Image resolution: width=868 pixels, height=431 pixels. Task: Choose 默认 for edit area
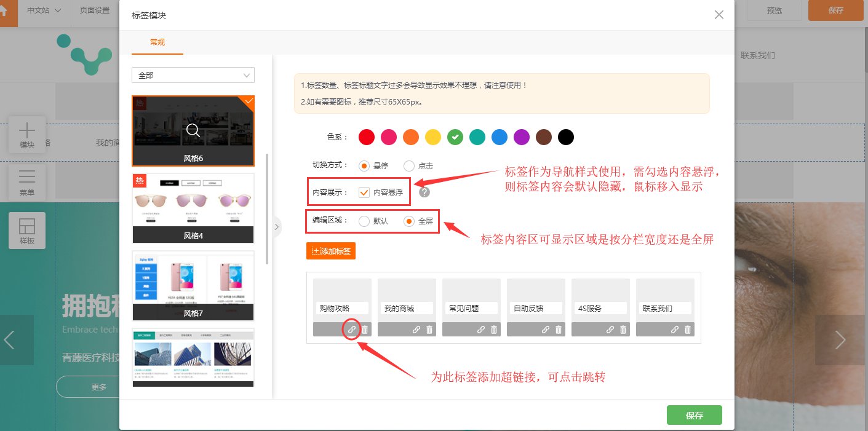pos(364,221)
